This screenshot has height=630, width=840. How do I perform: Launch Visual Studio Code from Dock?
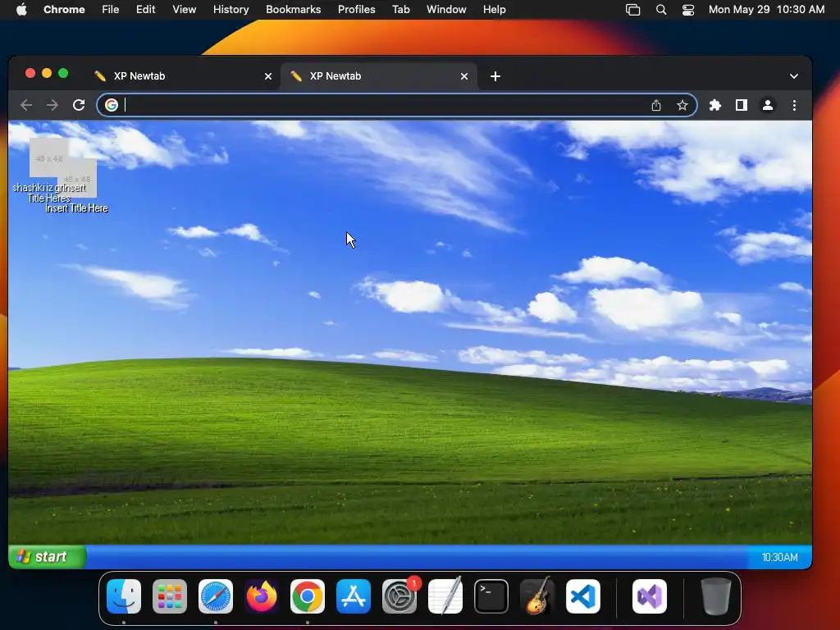click(583, 596)
